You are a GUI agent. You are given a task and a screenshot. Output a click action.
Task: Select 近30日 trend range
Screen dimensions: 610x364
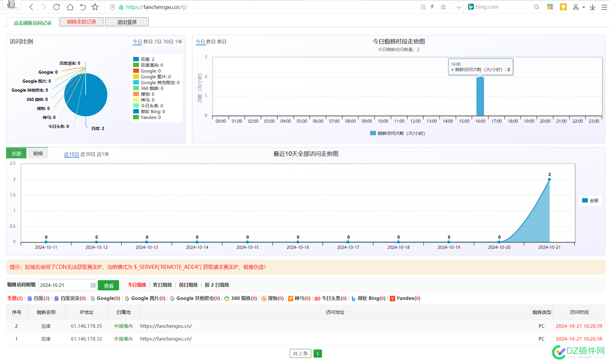88,154
